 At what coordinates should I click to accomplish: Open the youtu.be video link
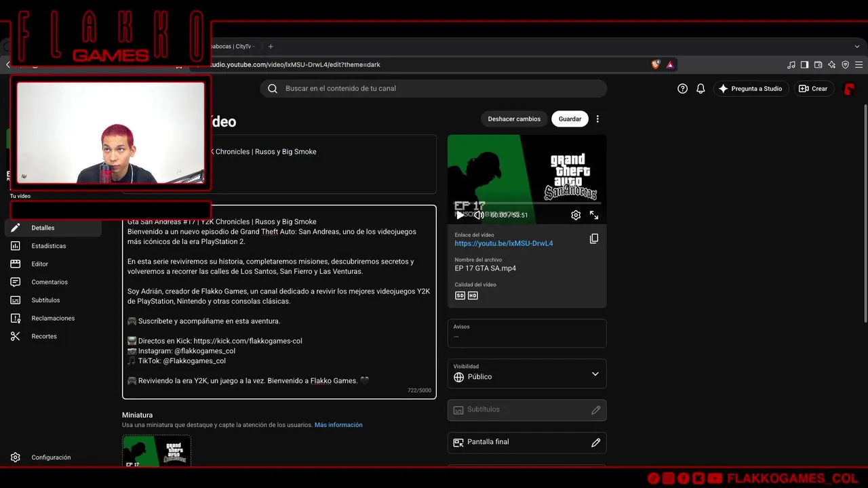tap(504, 243)
